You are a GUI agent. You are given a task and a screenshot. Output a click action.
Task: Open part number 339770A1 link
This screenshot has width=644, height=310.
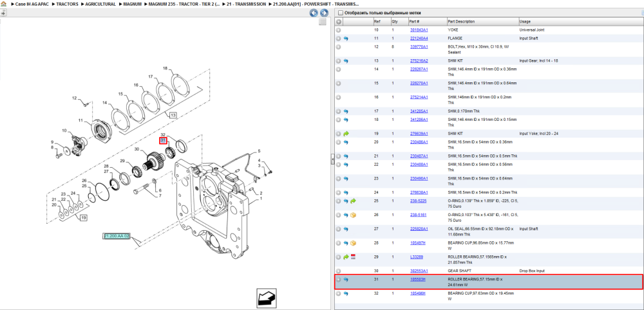click(419, 47)
